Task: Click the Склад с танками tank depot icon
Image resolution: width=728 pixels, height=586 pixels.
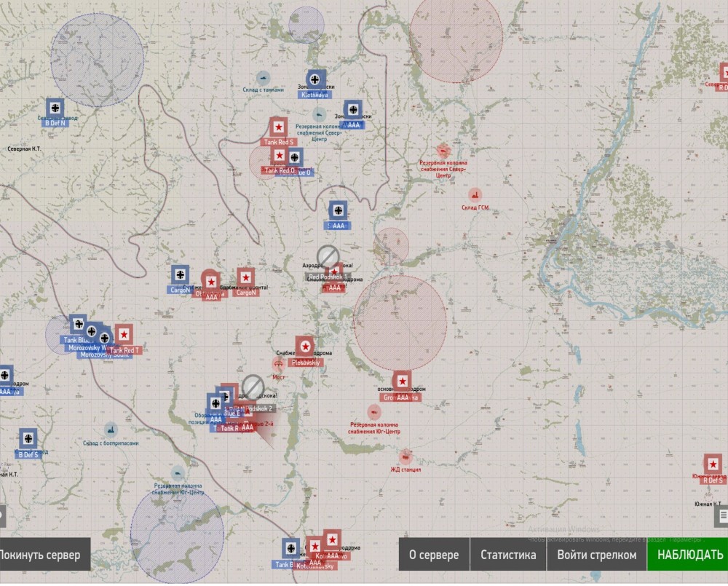Action: tap(263, 77)
